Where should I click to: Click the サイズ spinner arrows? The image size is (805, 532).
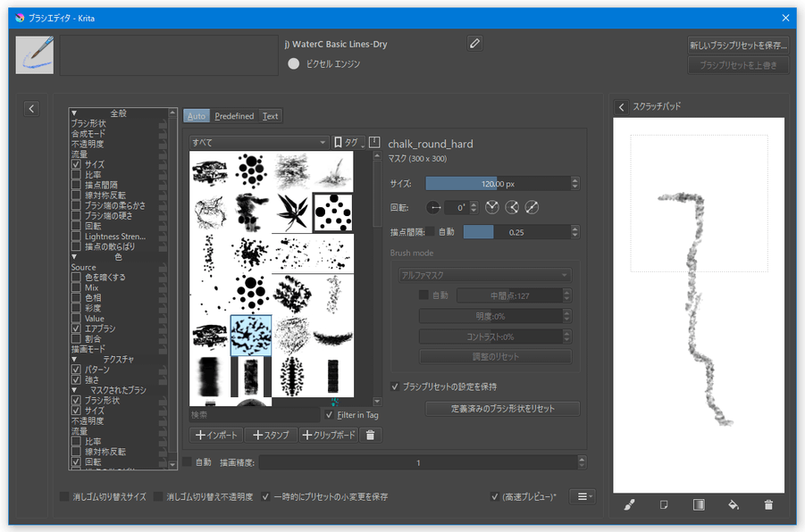point(575,184)
